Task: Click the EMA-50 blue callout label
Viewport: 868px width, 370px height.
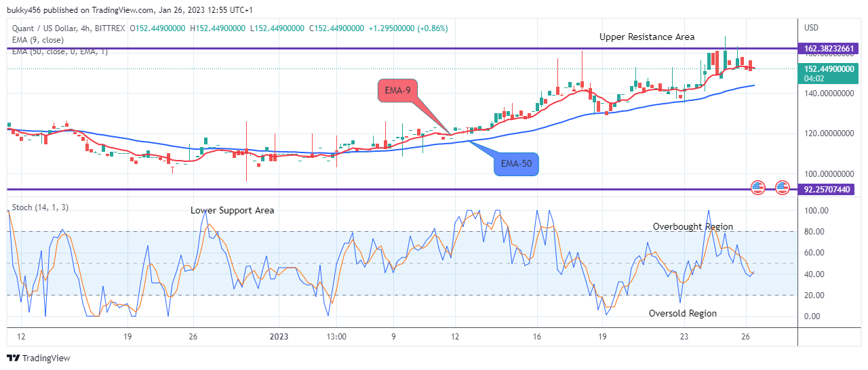Action: pos(515,163)
